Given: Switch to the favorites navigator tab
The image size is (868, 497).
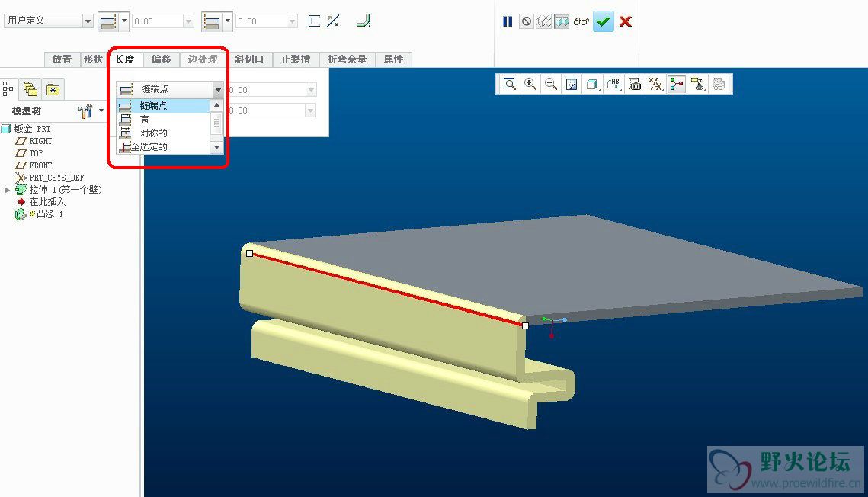Looking at the screenshot, I should [53, 89].
